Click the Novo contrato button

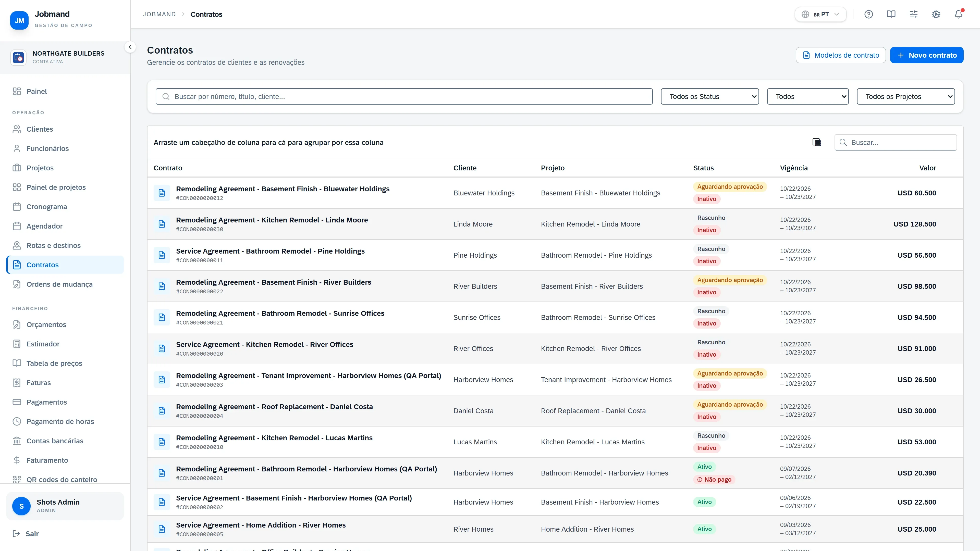tap(927, 55)
